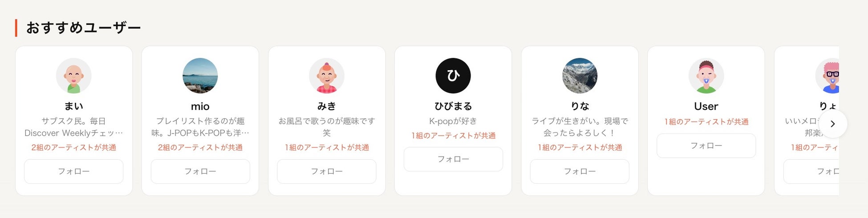Follow user mio

(200, 171)
